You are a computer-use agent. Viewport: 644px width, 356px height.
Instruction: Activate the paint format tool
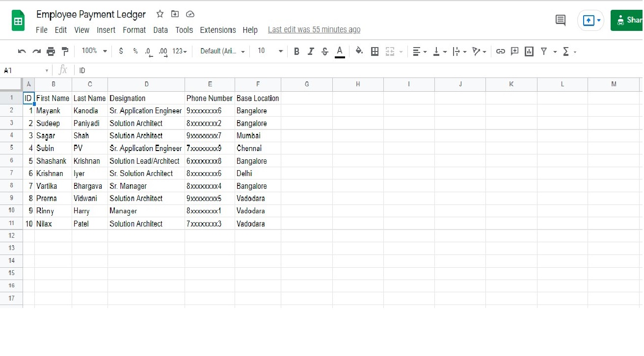pyautogui.click(x=65, y=51)
